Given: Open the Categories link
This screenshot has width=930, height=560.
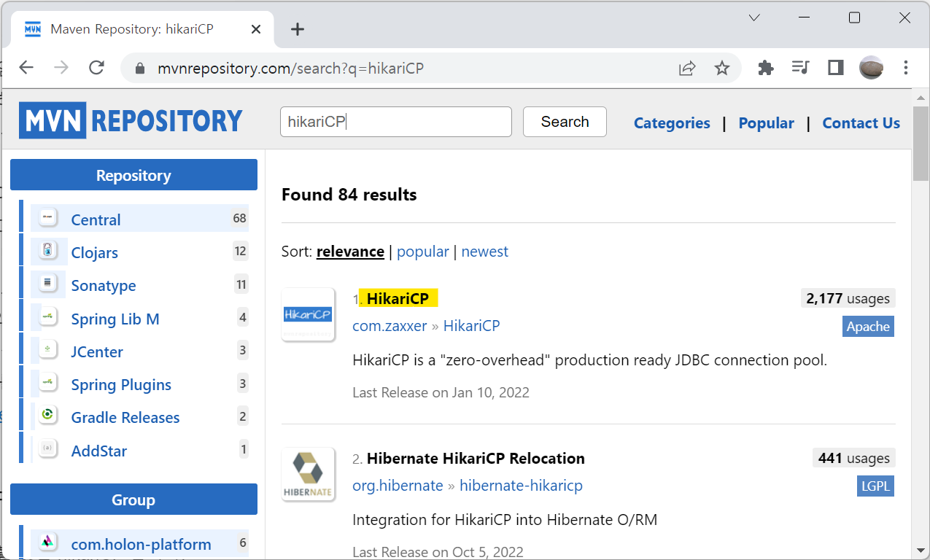Looking at the screenshot, I should pyautogui.click(x=672, y=123).
